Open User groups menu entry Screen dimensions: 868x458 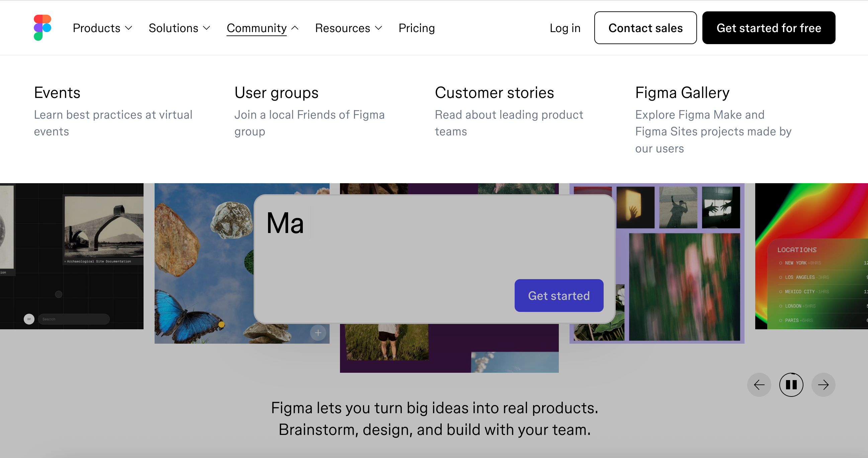[x=276, y=93]
